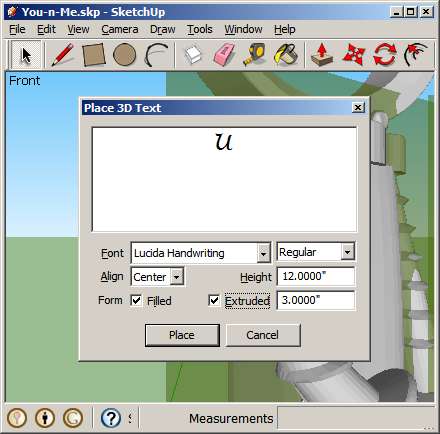Image resolution: width=440 pixels, height=434 pixels.
Task: Click the SketchUp app icon in title bar
Action: [12, 12]
